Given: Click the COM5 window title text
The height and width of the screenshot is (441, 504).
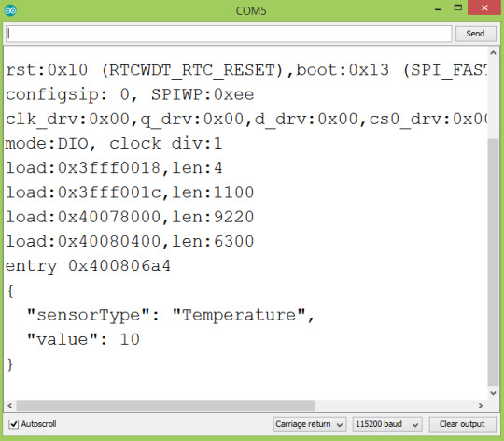Looking at the screenshot, I should [x=251, y=11].
